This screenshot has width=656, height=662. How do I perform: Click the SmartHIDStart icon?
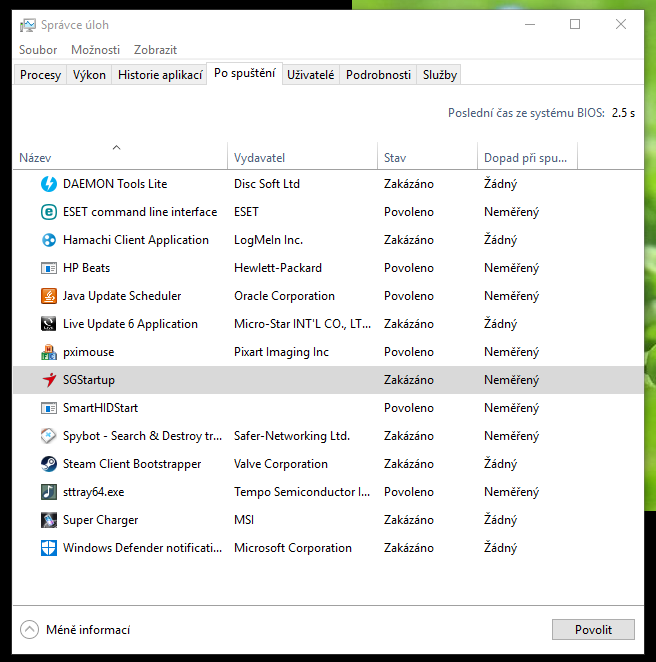[49, 408]
